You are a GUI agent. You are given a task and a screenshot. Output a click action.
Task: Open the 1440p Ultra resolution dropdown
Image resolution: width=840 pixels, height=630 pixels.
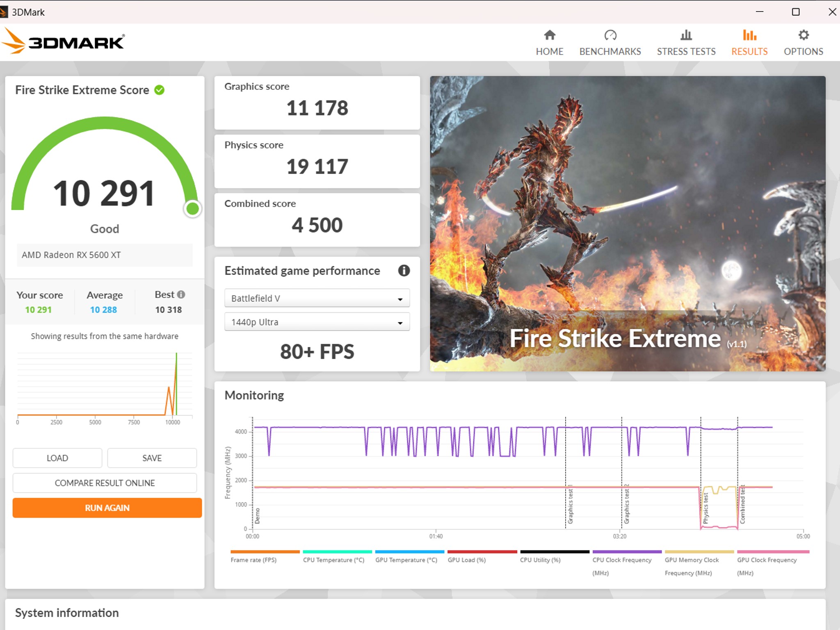[317, 322]
